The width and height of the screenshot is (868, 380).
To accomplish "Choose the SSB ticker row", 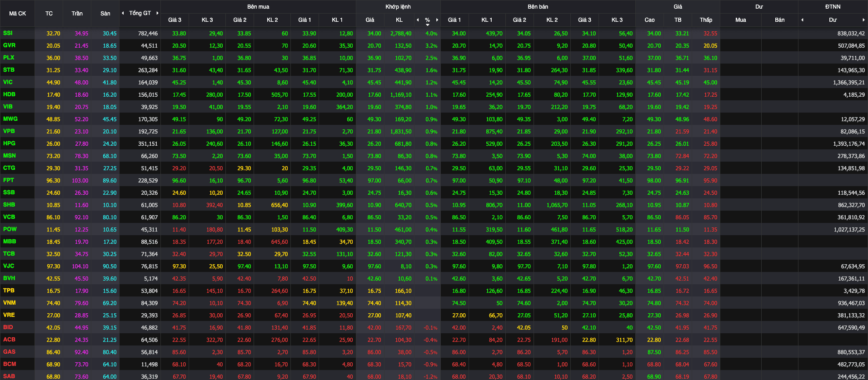I will [9, 192].
